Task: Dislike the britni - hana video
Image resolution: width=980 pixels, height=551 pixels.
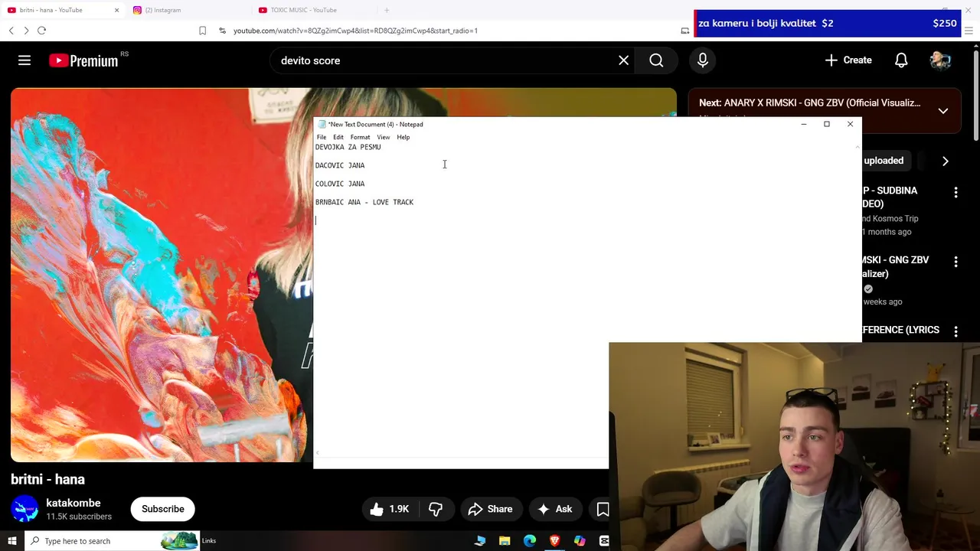Action: (436, 509)
